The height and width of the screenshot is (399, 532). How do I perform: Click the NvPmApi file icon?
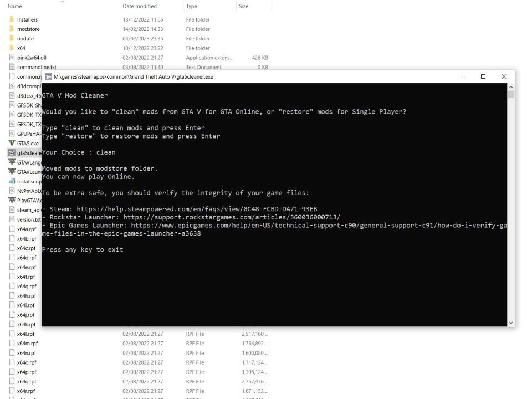point(12,191)
